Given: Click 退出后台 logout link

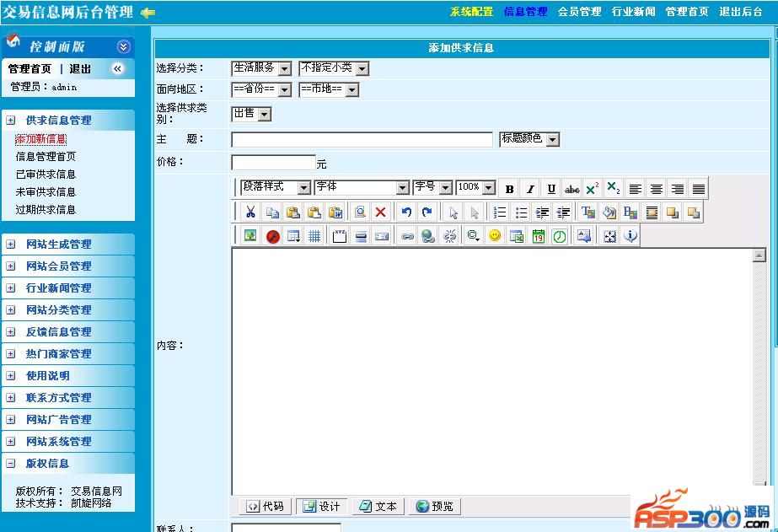Looking at the screenshot, I should 741,12.
